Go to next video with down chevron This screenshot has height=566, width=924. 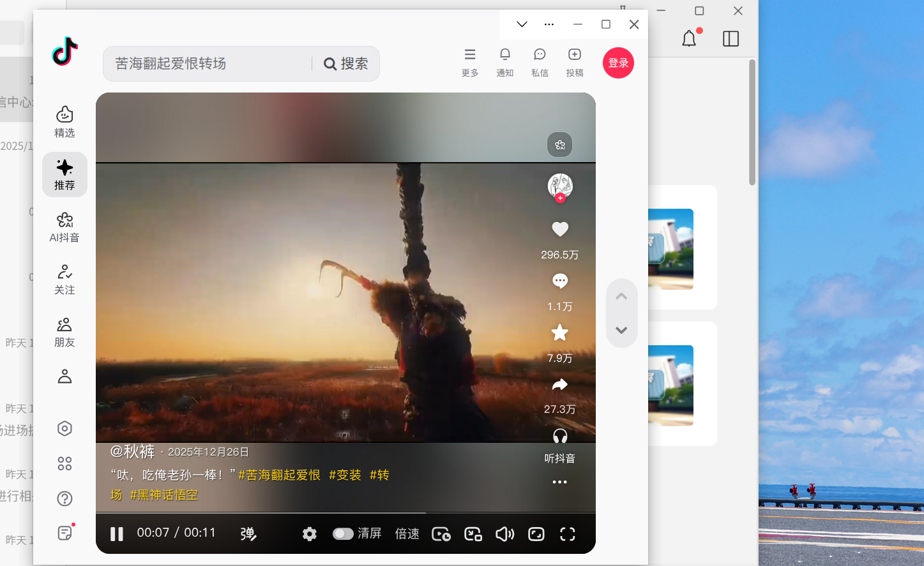(x=621, y=331)
